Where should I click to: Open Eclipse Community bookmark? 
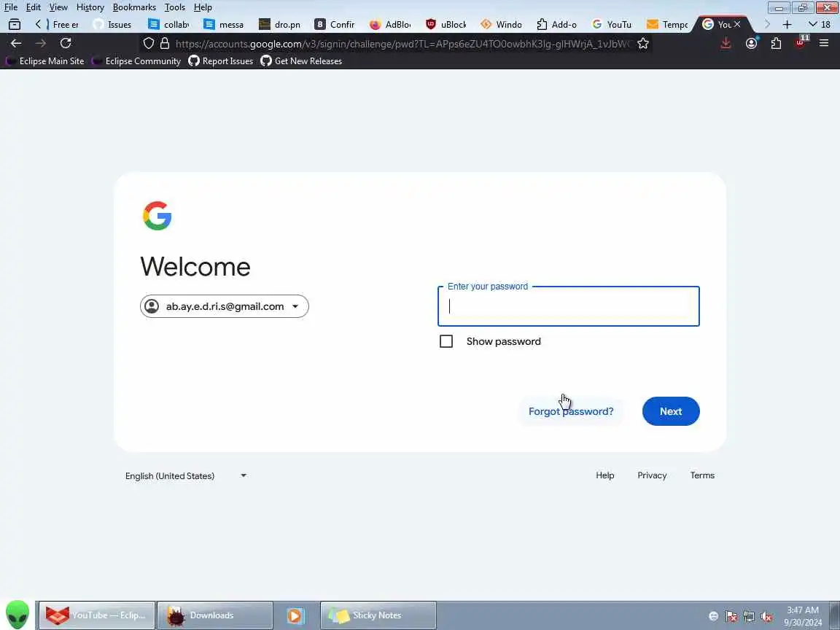136,61
